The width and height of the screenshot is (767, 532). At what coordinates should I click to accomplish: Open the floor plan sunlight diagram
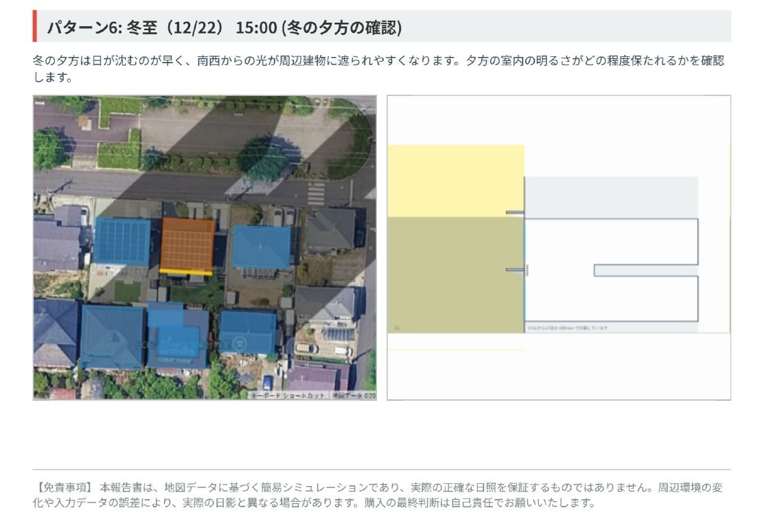click(559, 247)
